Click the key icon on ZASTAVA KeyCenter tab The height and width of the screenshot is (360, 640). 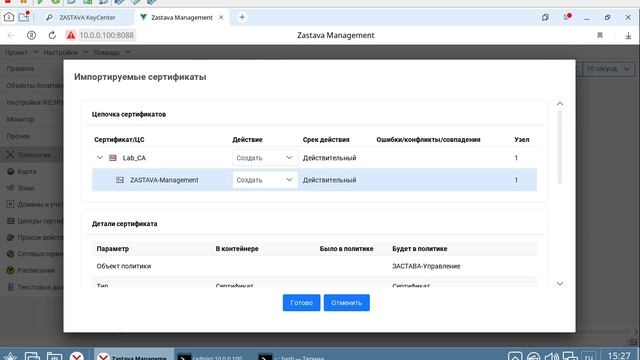pyautogui.click(x=49, y=18)
